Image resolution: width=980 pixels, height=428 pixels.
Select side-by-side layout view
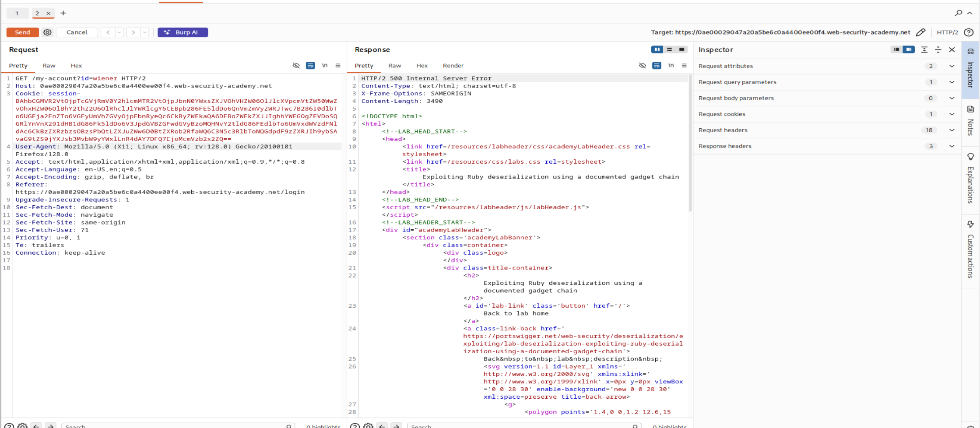point(657,49)
